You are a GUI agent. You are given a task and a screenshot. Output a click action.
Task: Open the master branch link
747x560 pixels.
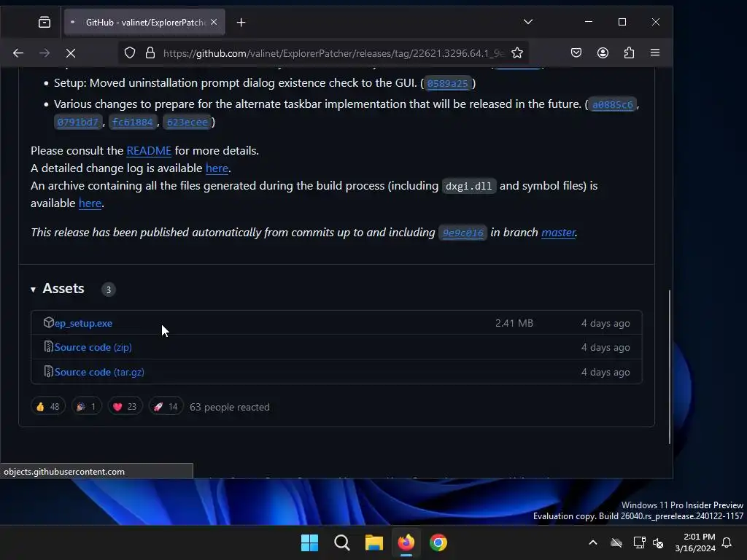(x=558, y=233)
